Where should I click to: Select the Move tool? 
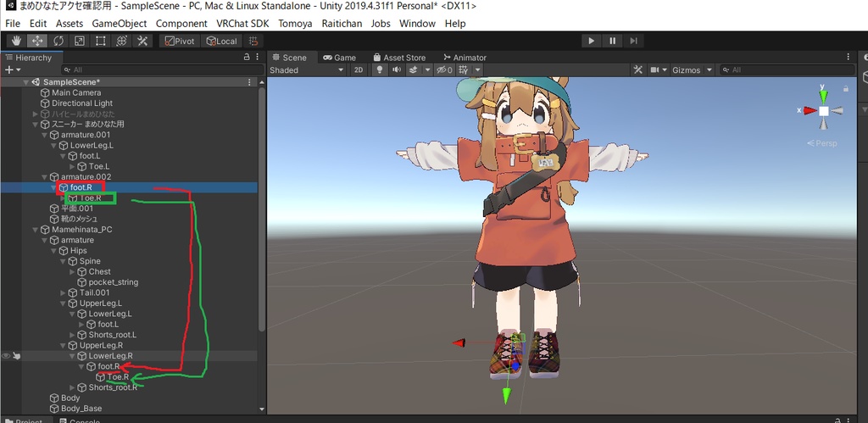coord(37,41)
